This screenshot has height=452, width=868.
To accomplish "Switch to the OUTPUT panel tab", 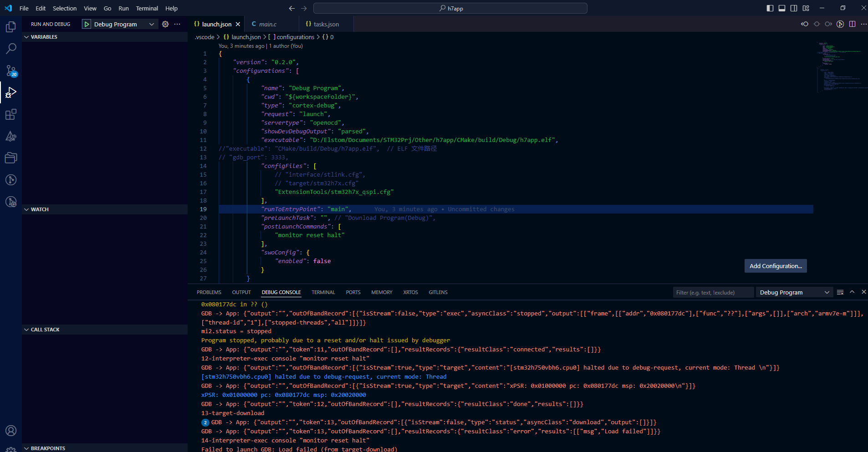I will (241, 292).
